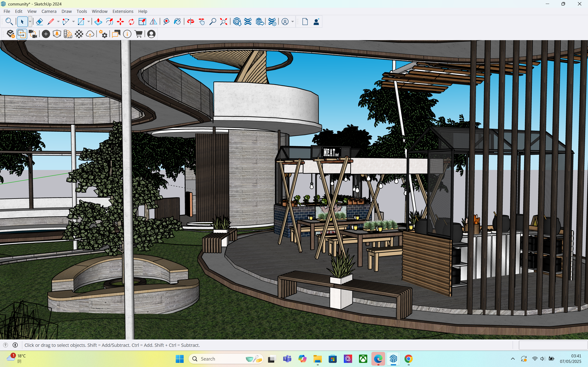Toggle Enscape Live Updates off
Screen dimensions: 588x367
pyautogui.click(x=22, y=34)
